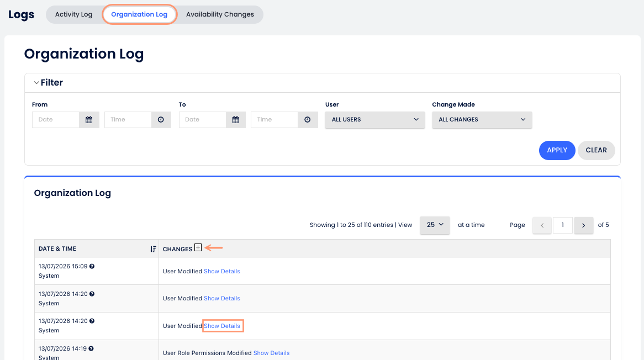
Task: Click the To Time input field
Action: (x=275, y=120)
